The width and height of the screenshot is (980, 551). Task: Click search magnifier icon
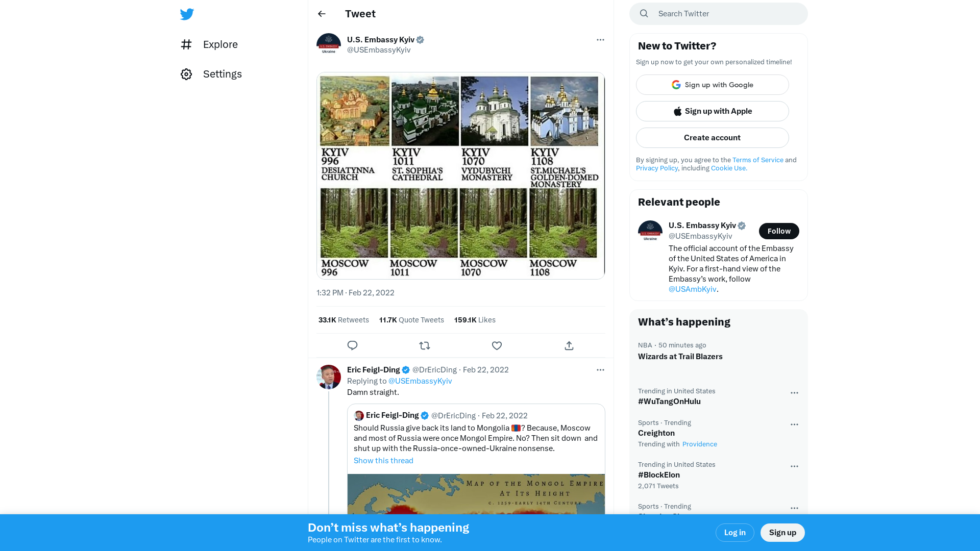(644, 14)
